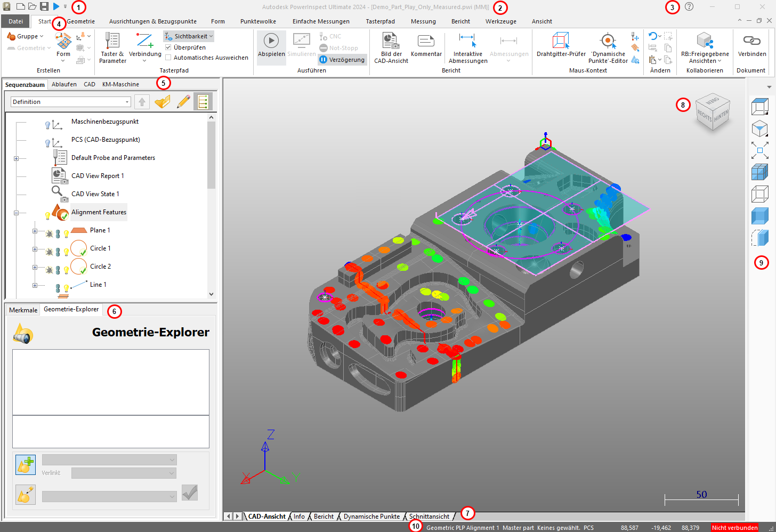Image resolution: width=776 pixels, height=532 pixels.
Task: Click the add geometry plus icon in Geometrie-Explorer
Action: click(25, 465)
